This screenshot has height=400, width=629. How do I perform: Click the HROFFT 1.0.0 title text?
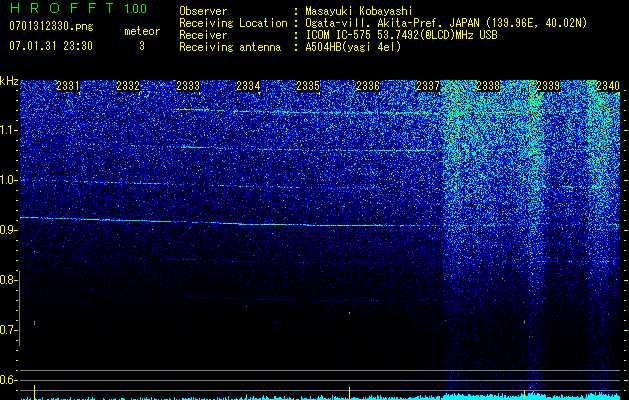point(78,8)
